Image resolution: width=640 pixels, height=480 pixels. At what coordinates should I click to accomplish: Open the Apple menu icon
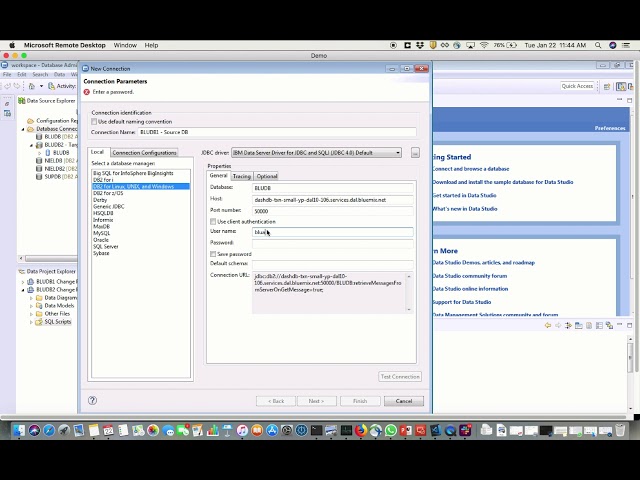pos(12,45)
